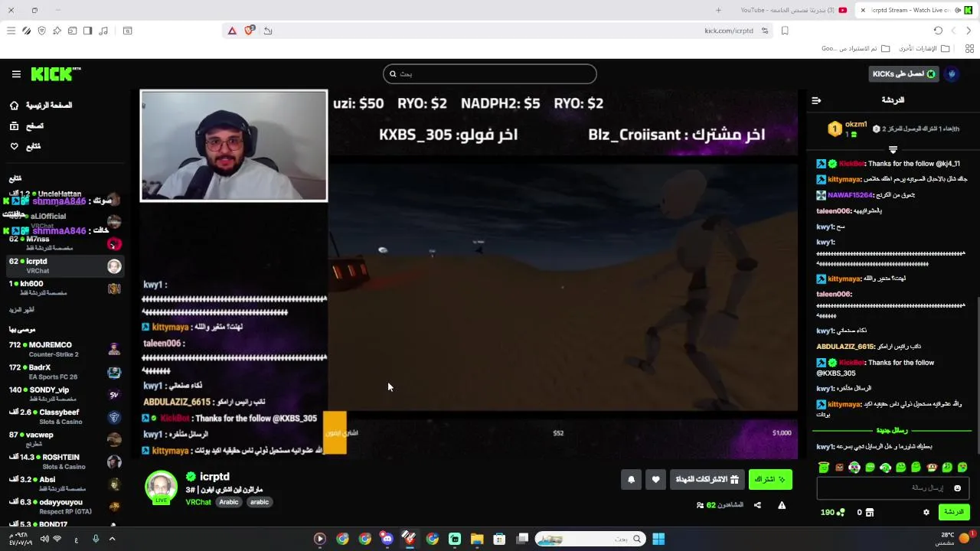980x551 pixels.
Task: Open Classybeef recommended channel
Action: pyautogui.click(x=64, y=416)
